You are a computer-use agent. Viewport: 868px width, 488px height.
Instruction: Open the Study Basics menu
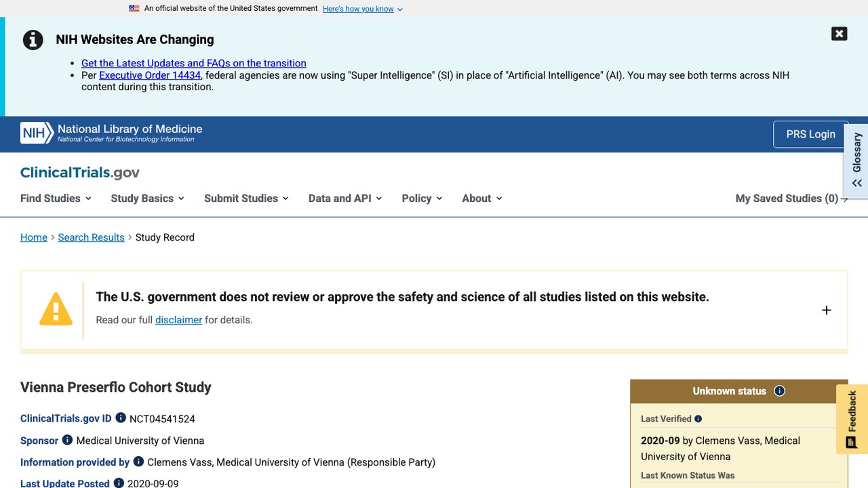pos(147,199)
